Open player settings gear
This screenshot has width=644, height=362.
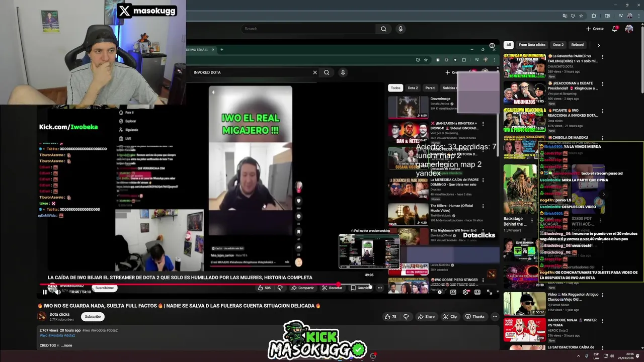click(465, 292)
